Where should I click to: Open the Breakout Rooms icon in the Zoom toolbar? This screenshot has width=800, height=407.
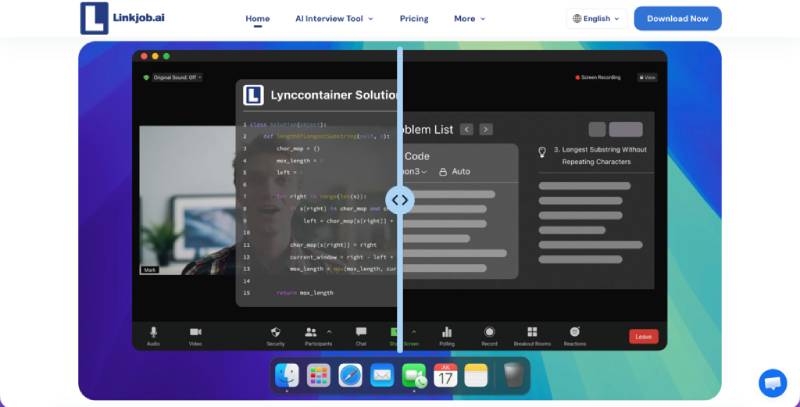coord(532,332)
